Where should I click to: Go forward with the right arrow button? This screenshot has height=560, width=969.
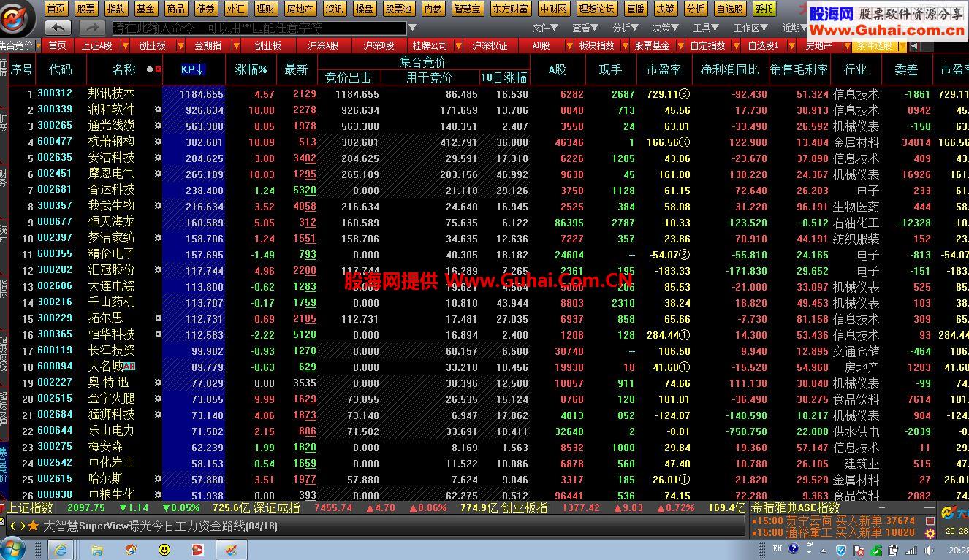(x=92, y=28)
